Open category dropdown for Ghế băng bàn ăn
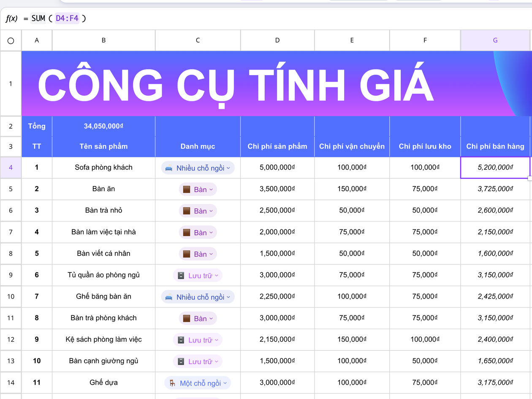The image size is (532, 399). point(198,297)
